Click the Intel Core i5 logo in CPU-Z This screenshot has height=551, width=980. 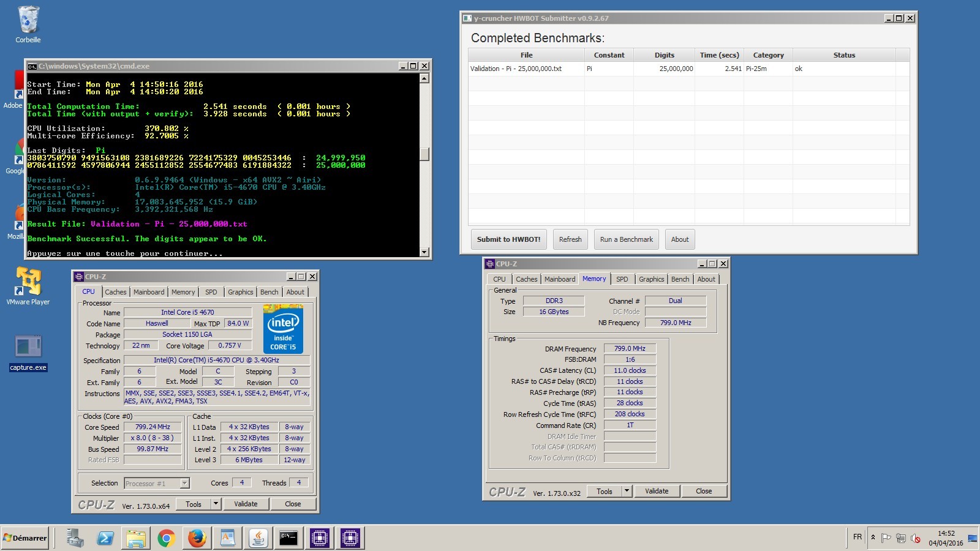pos(283,329)
